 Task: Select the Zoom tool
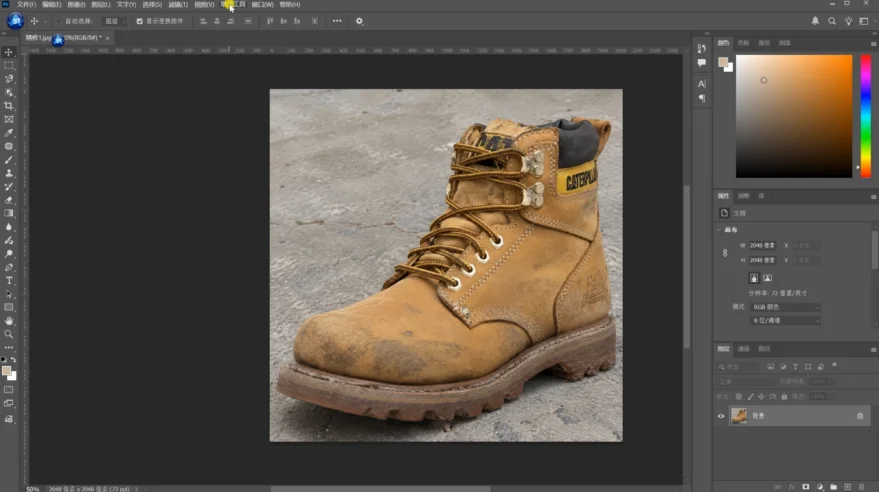[x=9, y=335]
